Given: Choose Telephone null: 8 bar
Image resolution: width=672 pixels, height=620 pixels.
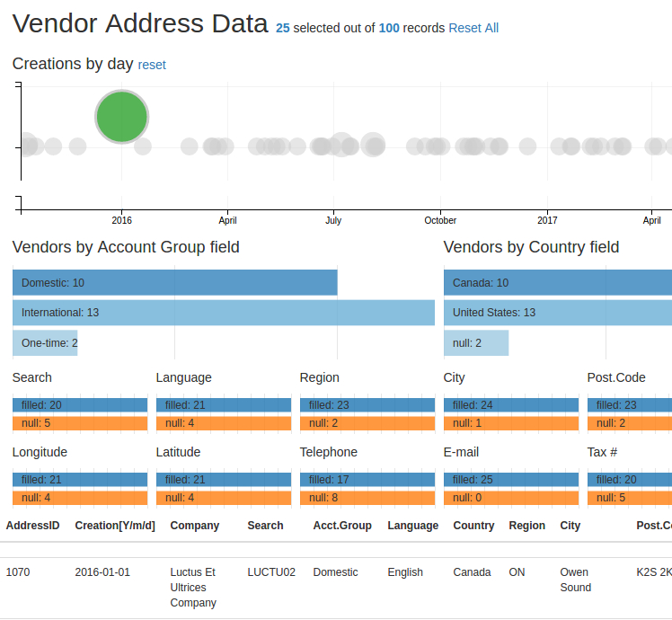Looking at the screenshot, I should click(367, 498).
